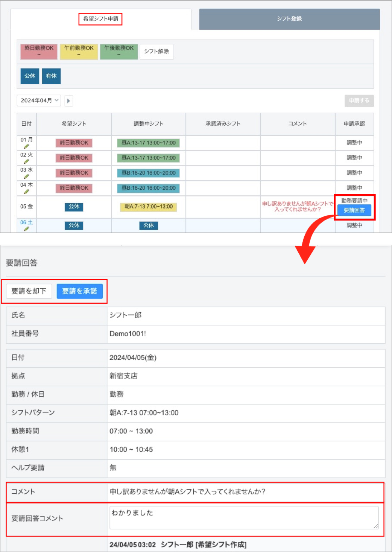
Task: Click the pencil edit icon for 02 火
Action: (x=26, y=161)
